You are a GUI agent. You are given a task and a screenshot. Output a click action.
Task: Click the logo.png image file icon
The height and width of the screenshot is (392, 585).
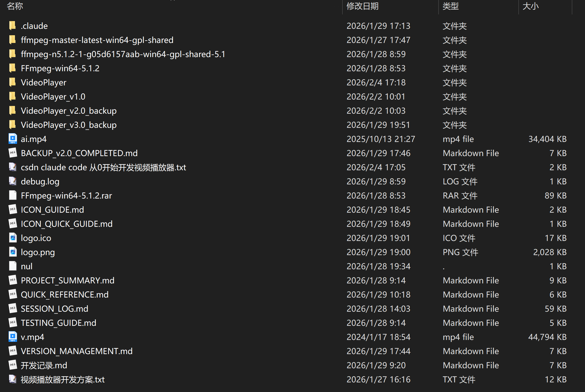[x=13, y=252]
